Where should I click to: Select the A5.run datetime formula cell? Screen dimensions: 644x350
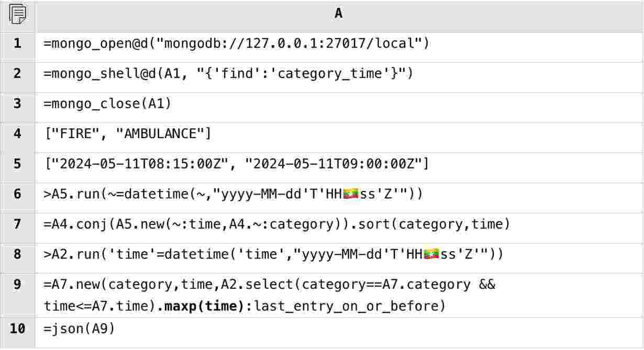coord(233,194)
